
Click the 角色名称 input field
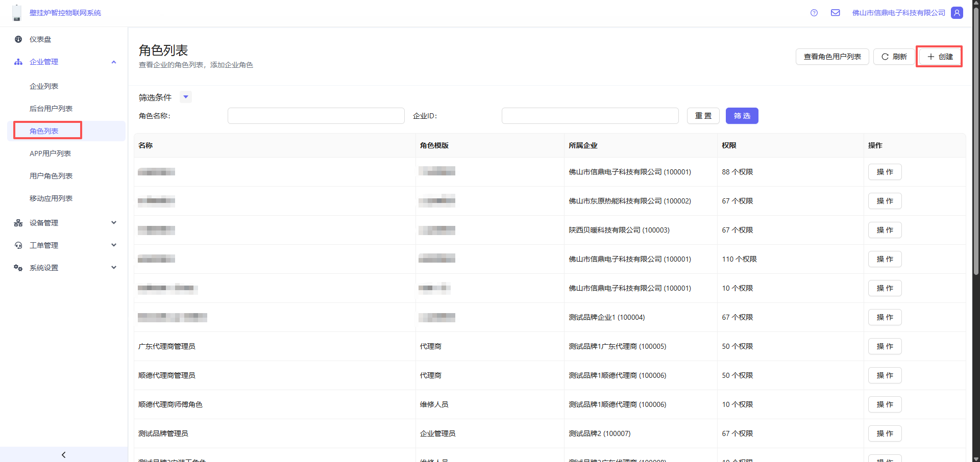316,116
